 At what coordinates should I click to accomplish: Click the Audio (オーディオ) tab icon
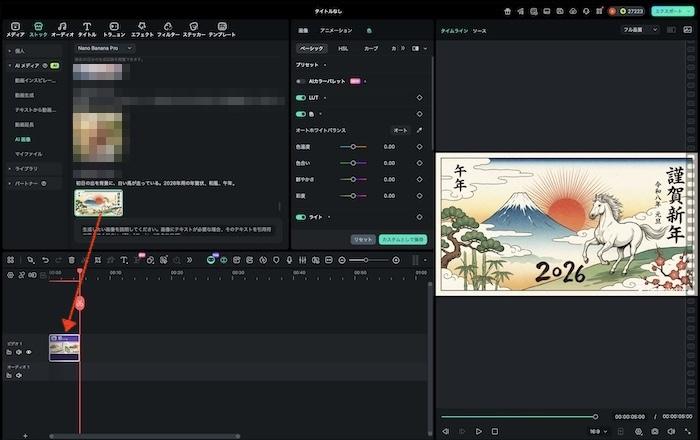pyautogui.click(x=62, y=27)
